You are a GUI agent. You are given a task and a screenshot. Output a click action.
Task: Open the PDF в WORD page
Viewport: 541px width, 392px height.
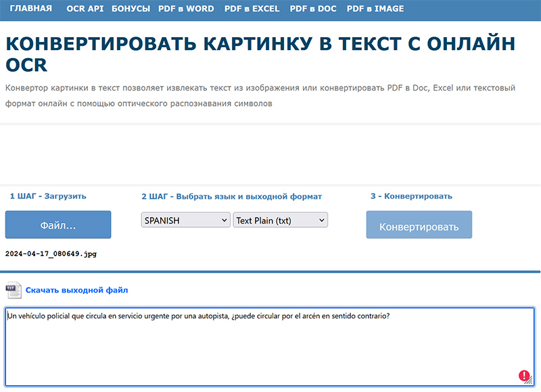pos(187,9)
